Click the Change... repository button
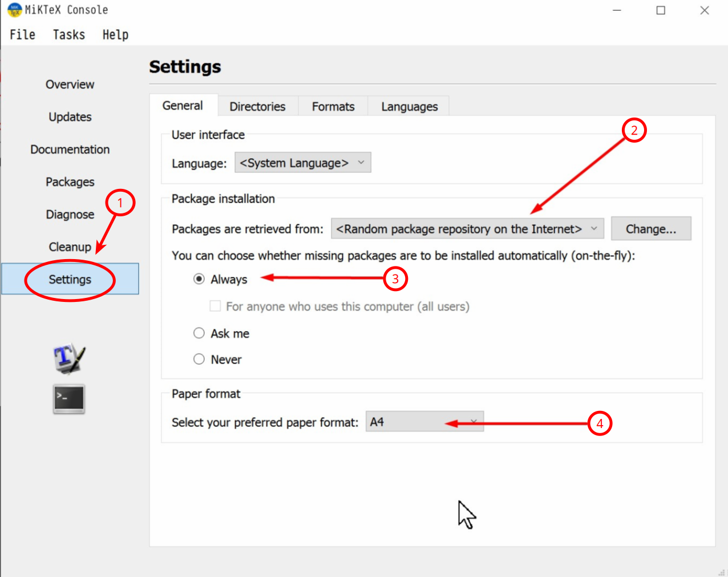 tap(650, 229)
